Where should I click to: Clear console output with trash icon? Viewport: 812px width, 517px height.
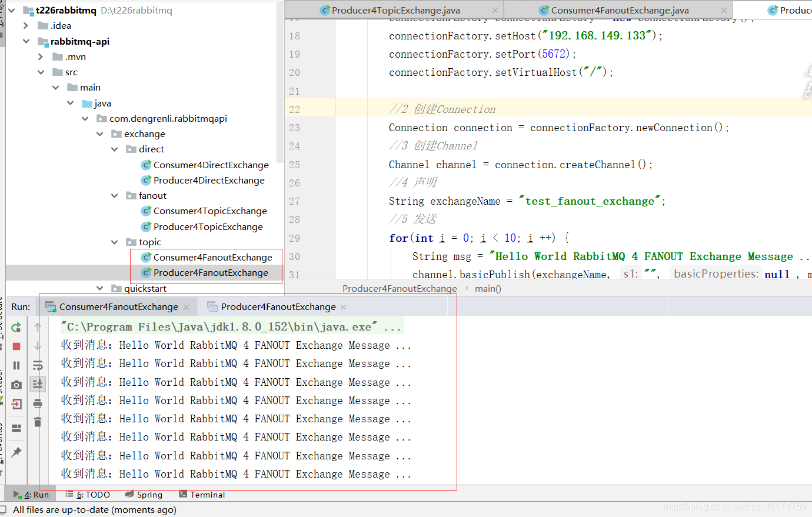[38, 422]
